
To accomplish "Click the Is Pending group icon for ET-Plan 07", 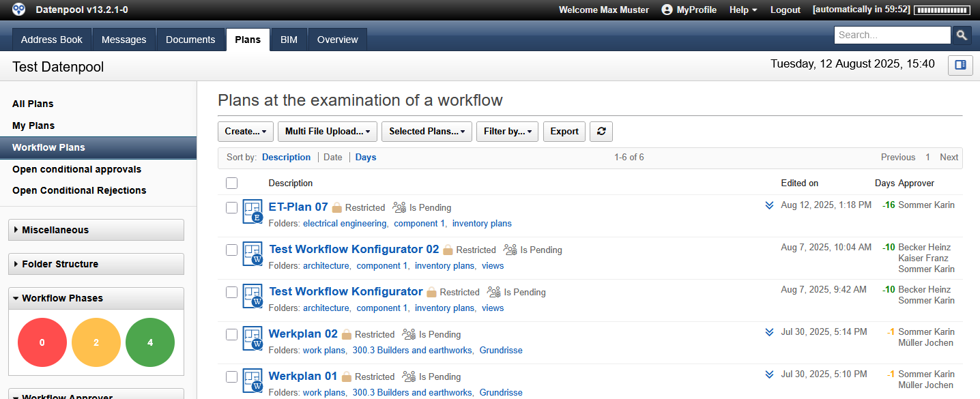I will click(399, 207).
